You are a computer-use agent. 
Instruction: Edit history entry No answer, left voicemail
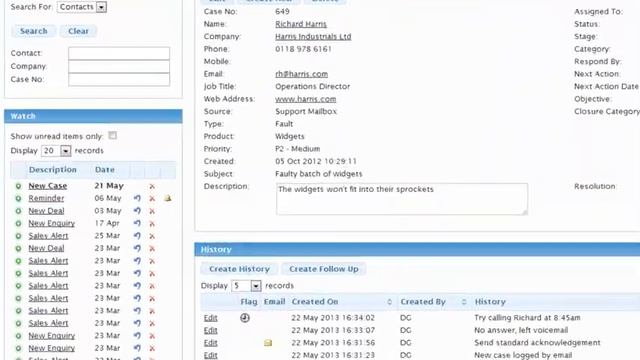click(x=211, y=330)
